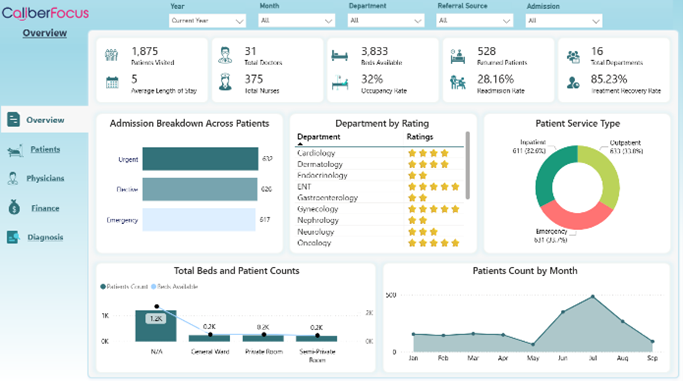Viewport: 683px width, 381px height.
Task: Click the Total Doctors icon
Action: coord(225,55)
